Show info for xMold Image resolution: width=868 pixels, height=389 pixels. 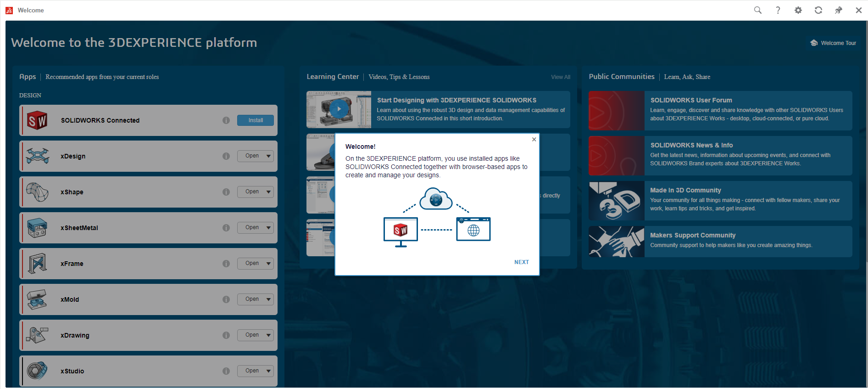click(226, 299)
